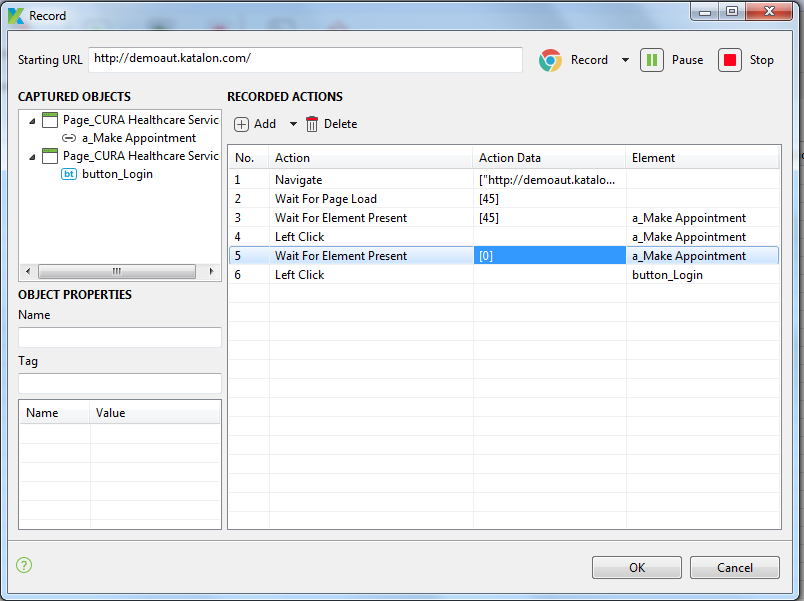Select a_Make Appointment in captured objects
Viewport: 804px width, 601px height.
point(138,138)
